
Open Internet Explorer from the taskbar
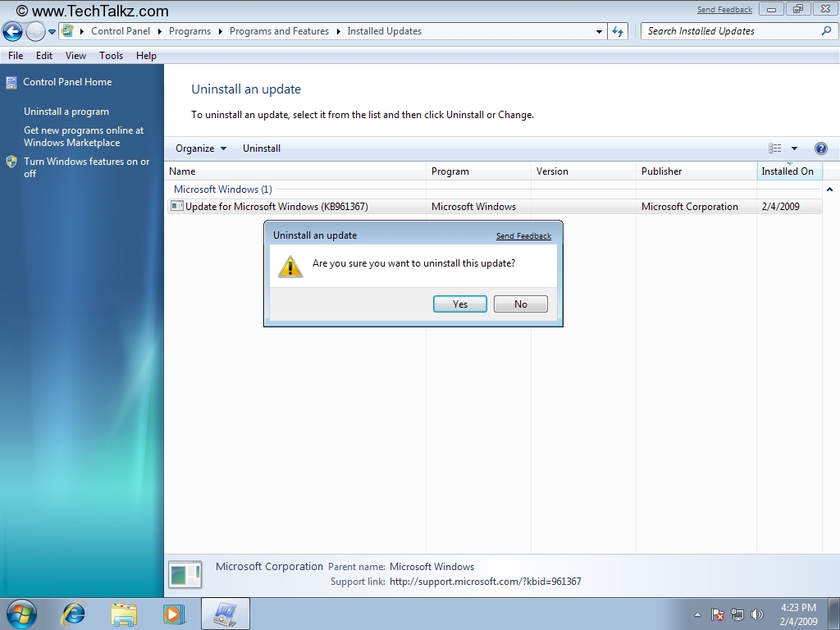(x=74, y=614)
